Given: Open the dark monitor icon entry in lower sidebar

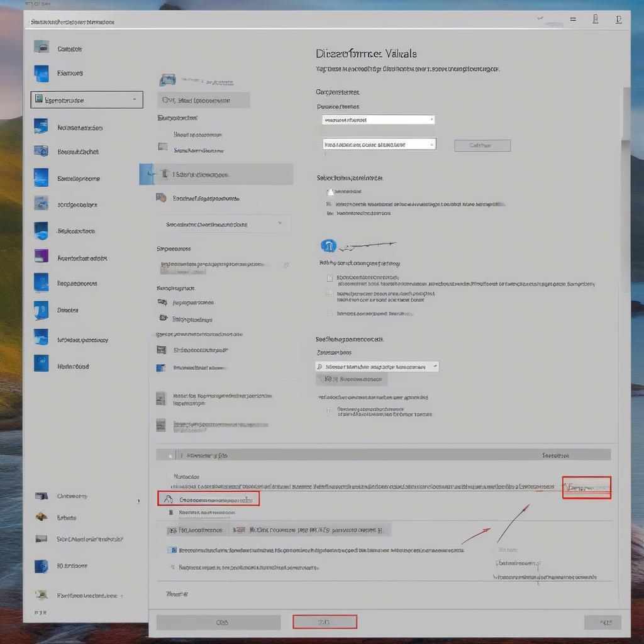Looking at the screenshot, I should tap(62, 496).
